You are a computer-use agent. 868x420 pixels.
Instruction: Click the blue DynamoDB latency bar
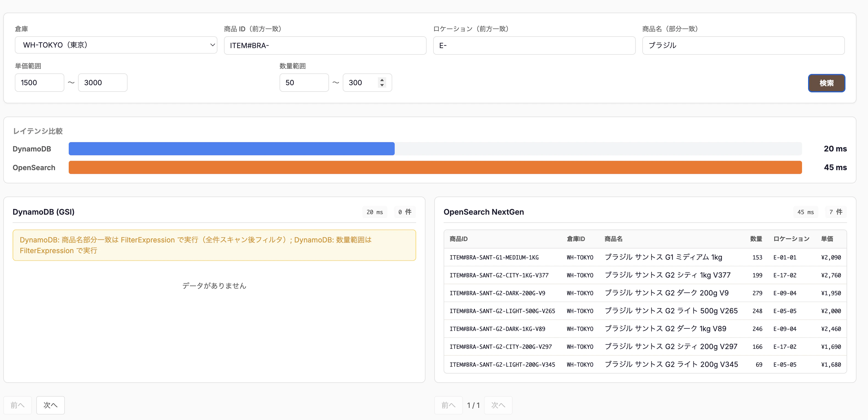coord(231,149)
